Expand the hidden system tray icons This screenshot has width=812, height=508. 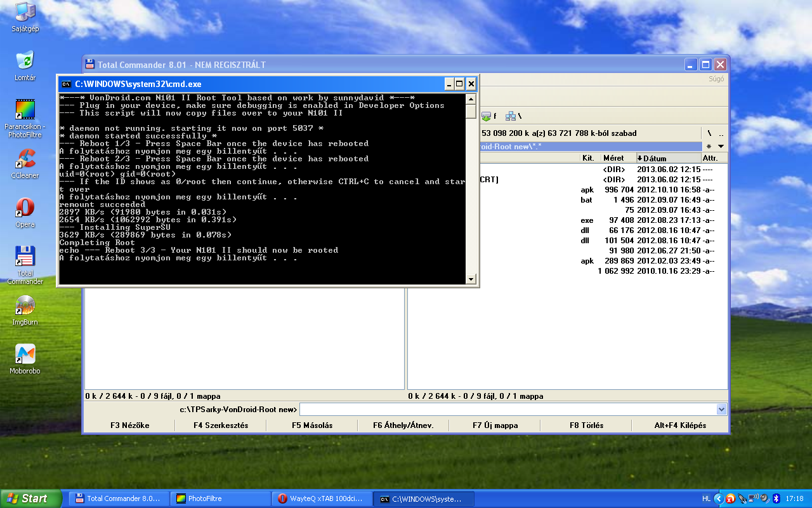coord(718,499)
